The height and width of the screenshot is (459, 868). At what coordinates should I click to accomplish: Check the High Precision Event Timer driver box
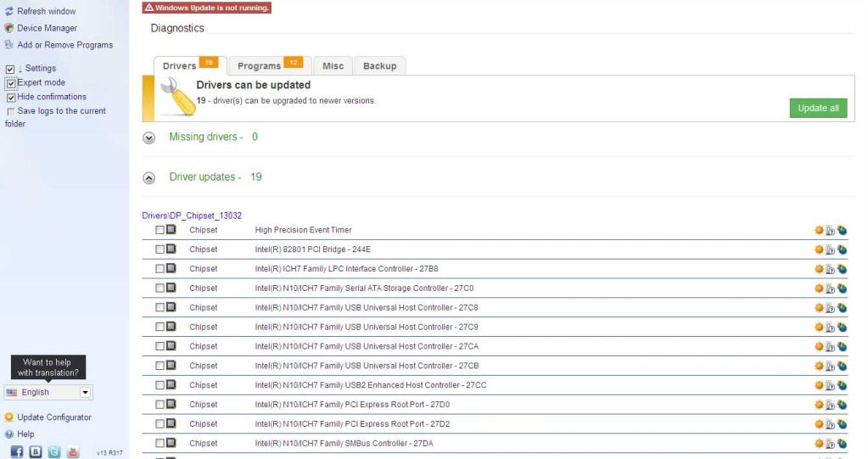pos(160,230)
